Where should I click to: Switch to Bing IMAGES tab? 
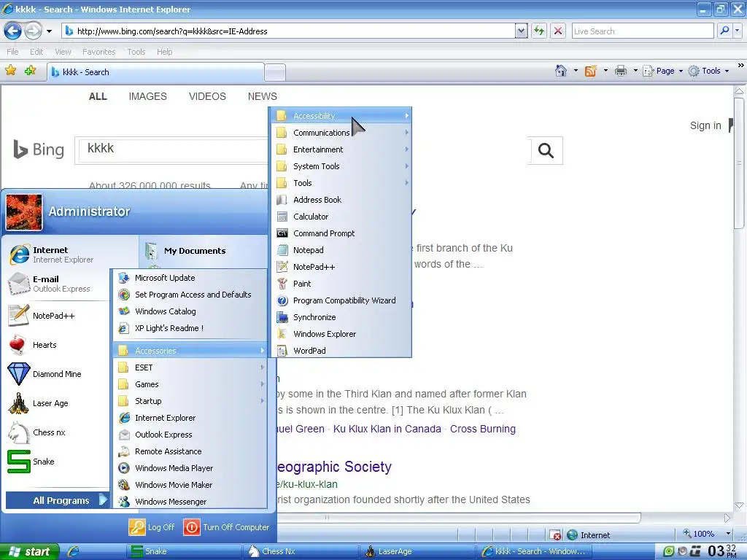point(147,97)
